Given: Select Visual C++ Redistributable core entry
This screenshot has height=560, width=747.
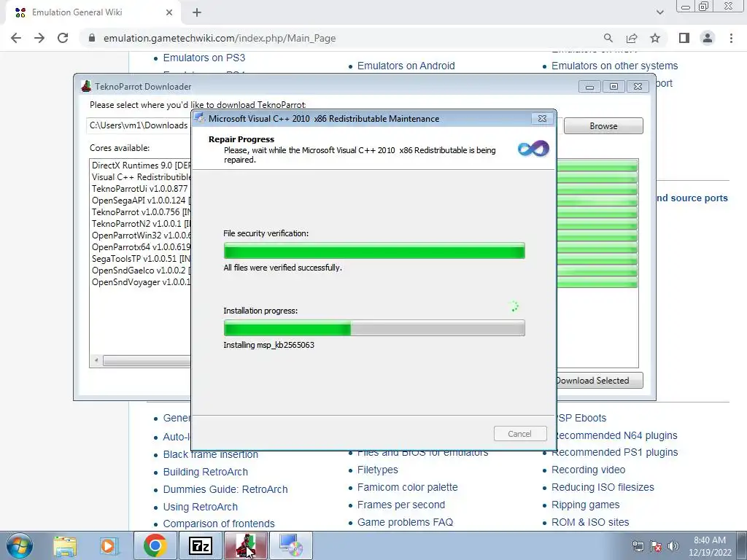Looking at the screenshot, I should coord(141,177).
